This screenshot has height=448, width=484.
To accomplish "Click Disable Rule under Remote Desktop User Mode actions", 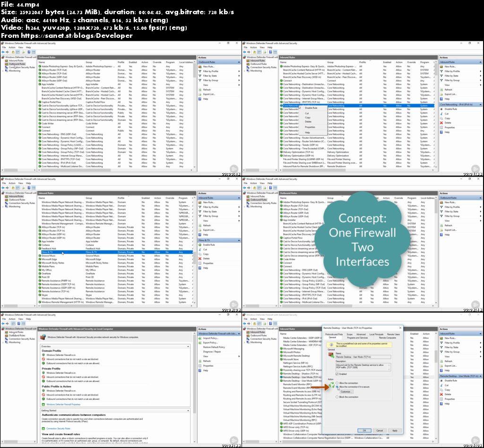I will 450,381.
